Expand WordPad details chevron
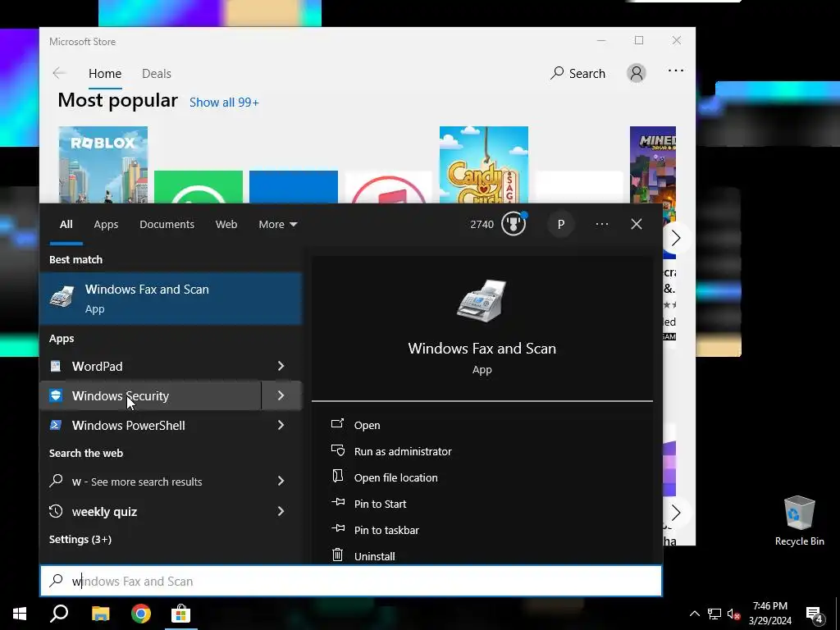Image resolution: width=840 pixels, height=630 pixels. pos(281,367)
